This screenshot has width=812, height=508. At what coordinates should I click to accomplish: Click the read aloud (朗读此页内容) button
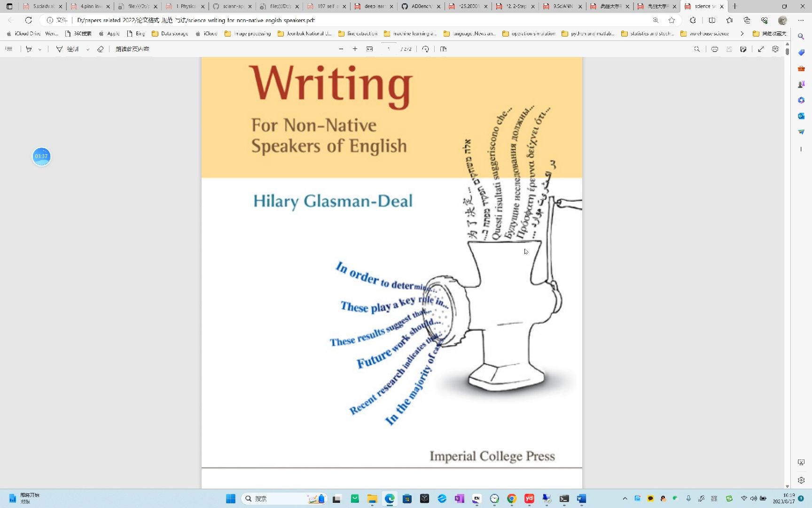[x=133, y=49]
